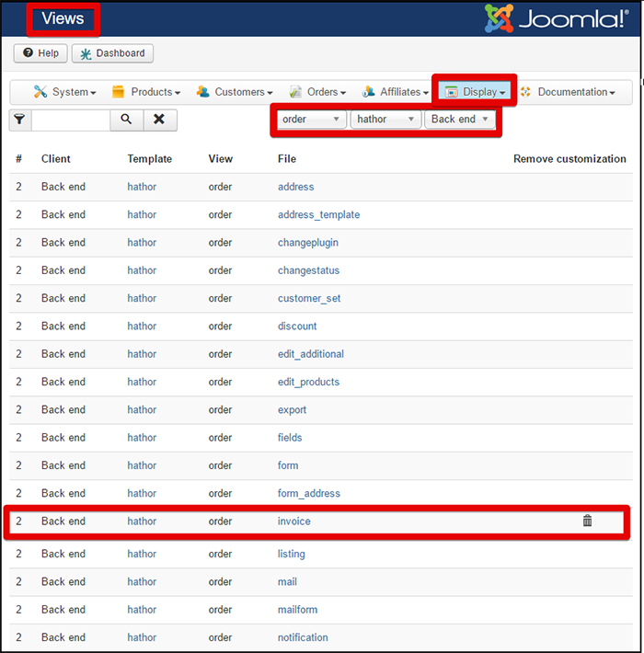Open the discount file link
Image resolution: width=644 pixels, height=653 pixels.
[297, 326]
